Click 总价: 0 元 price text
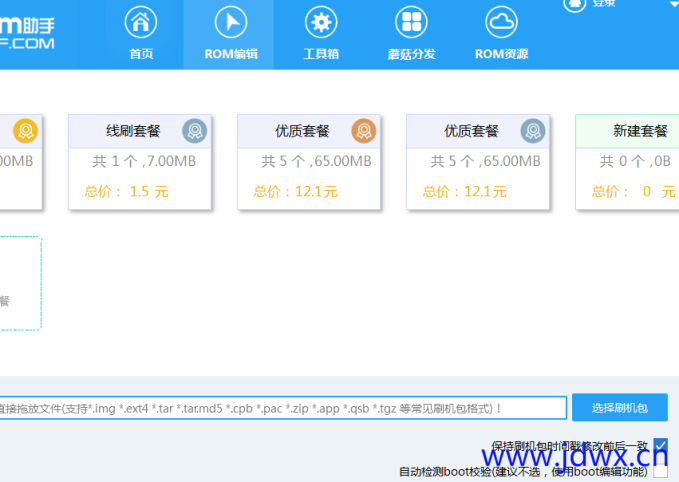The width and height of the screenshot is (679, 482). tap(634, 191)
